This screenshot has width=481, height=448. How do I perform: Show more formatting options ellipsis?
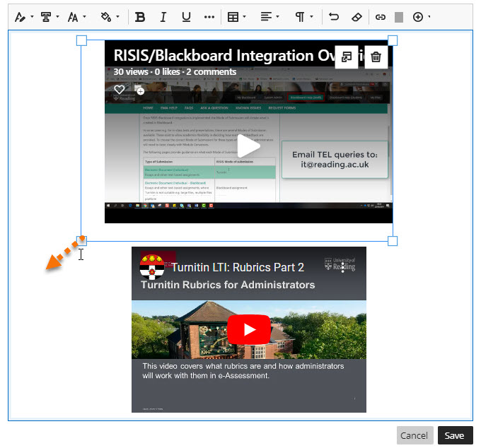209,17
